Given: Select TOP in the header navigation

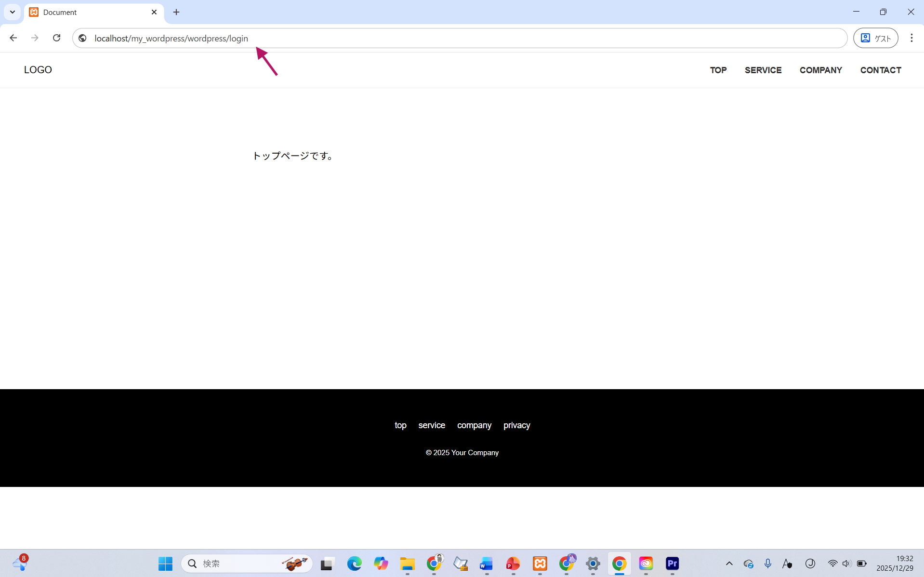Looking at the screenshot, I should tap(718, 70).
